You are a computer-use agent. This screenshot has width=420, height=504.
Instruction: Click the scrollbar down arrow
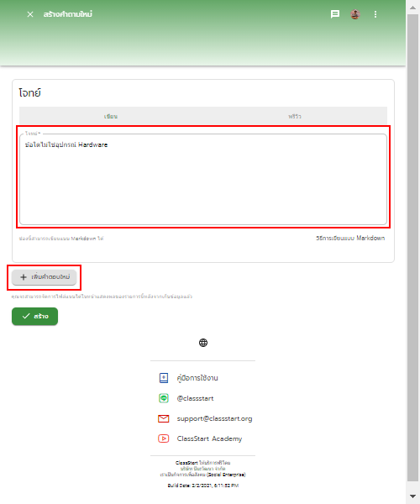point(413,496)
